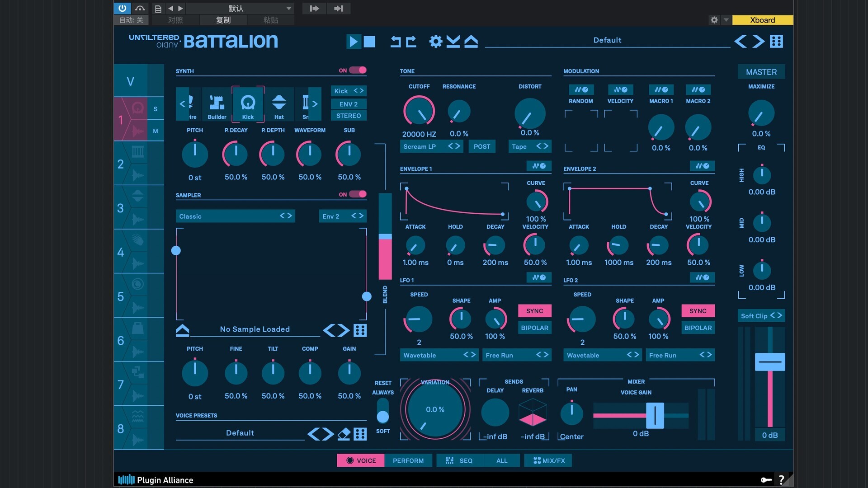
Task: Click the ENV 2 button
Action: click(349, 104)
